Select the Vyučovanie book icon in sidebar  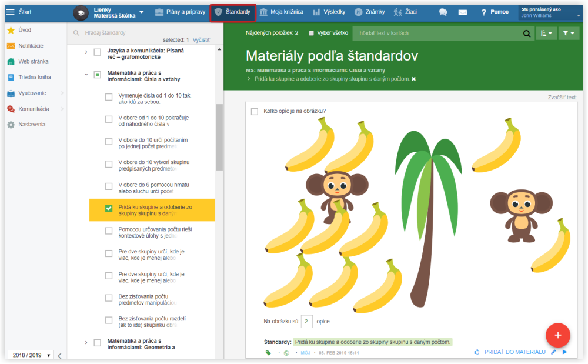coord(11,93)
